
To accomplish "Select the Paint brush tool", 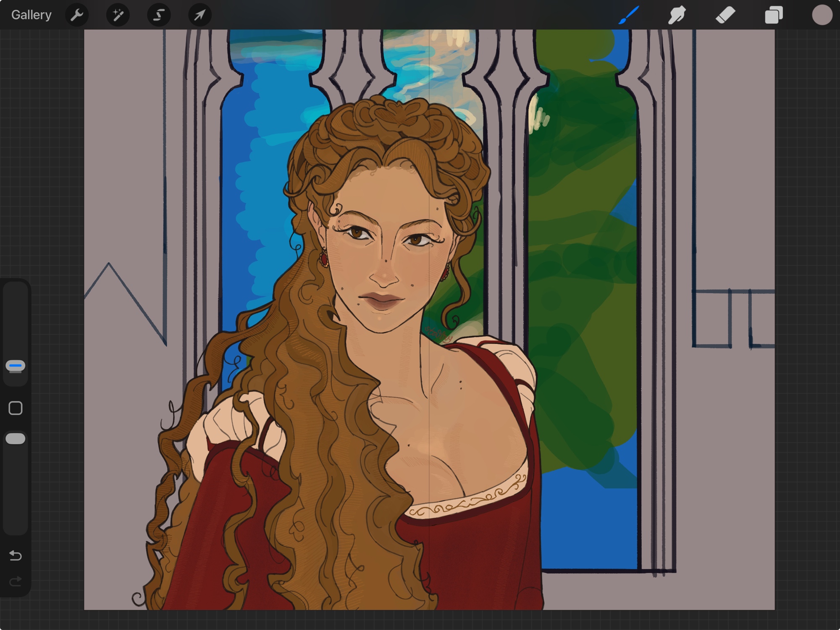I will click(629, 15).
